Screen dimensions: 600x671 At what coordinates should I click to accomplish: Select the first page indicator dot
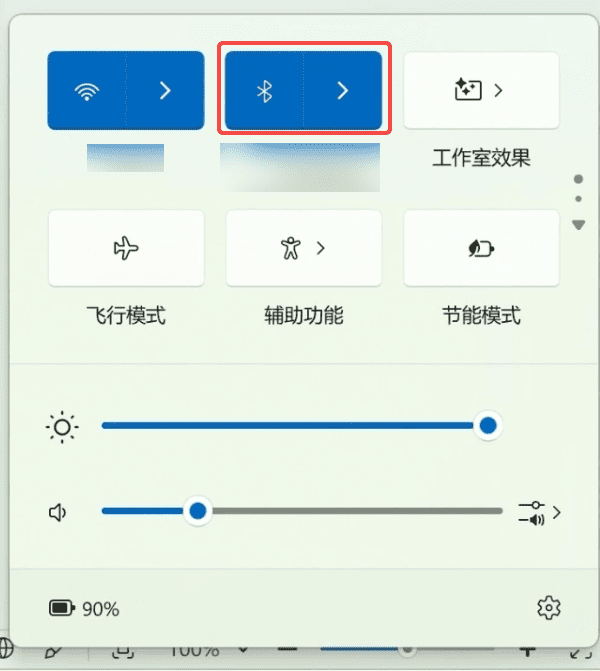point(578,179)
